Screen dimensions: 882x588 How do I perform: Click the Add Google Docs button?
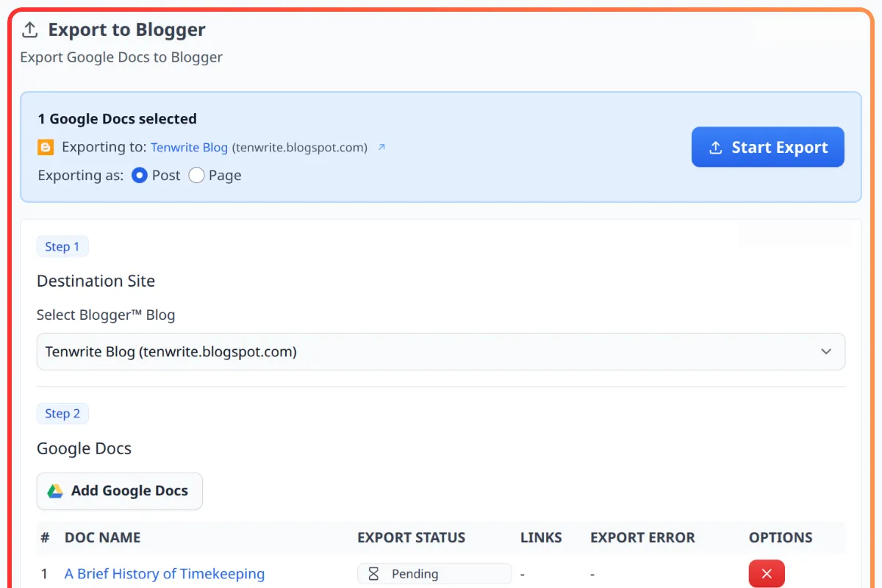tap(119, 491)
